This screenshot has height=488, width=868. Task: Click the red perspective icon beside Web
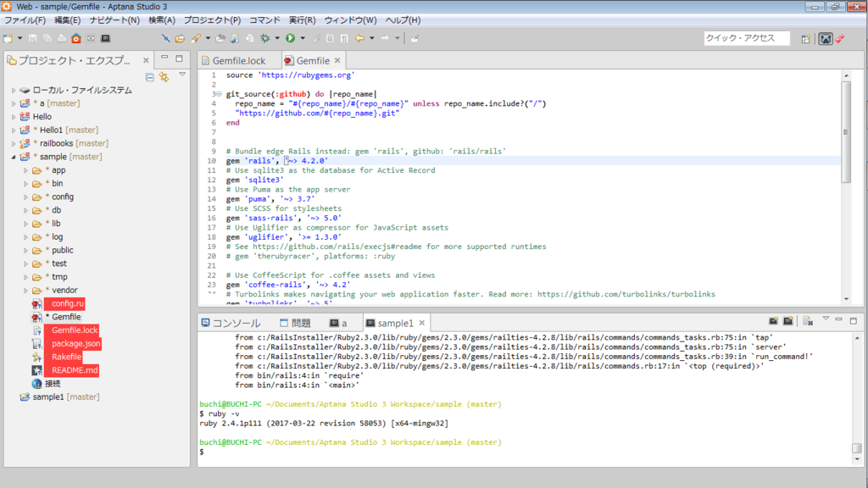(840, 39)
